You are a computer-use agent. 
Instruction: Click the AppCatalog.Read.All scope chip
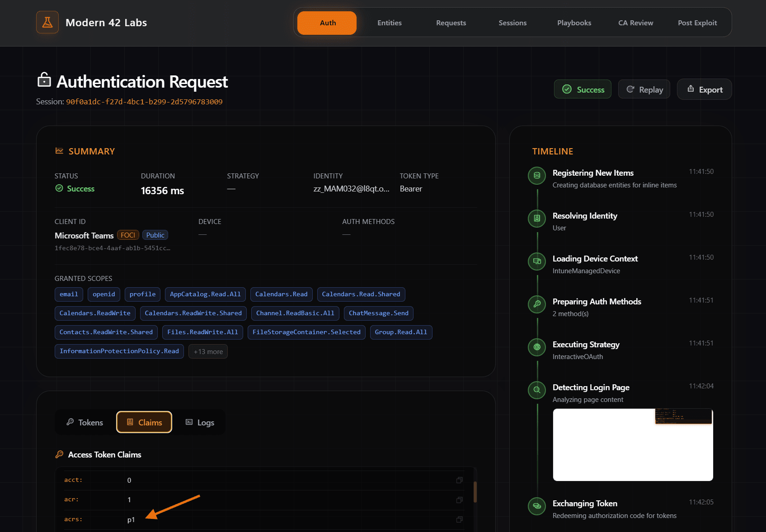(205, 294)
